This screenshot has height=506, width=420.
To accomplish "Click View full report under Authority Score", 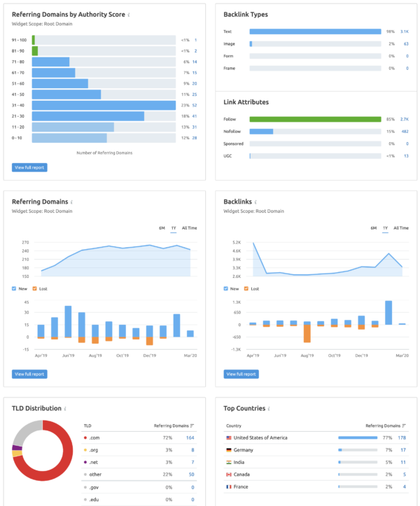I will [x=29, y=167].
